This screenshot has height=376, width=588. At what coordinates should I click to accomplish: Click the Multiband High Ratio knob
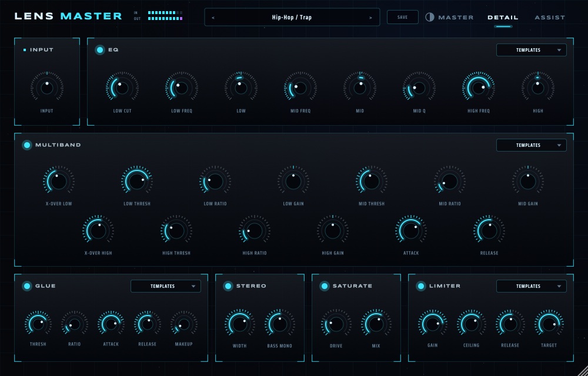pos(254,231)
